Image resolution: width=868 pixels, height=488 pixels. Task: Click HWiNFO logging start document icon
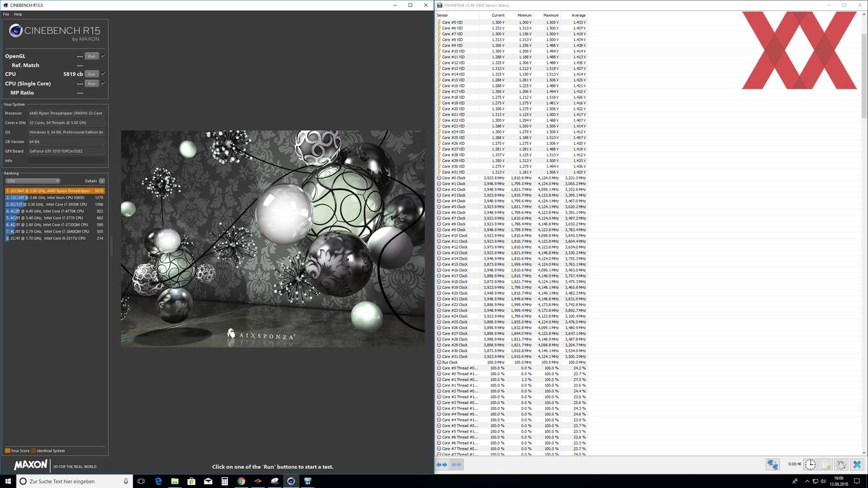coord(826,464)
